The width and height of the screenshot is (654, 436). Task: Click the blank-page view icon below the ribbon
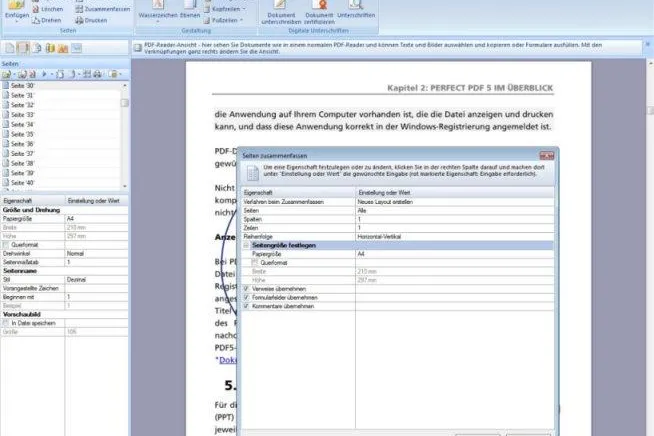coord(10,48)
